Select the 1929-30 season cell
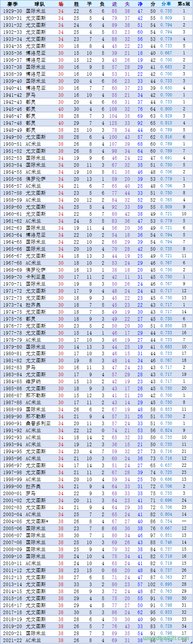Viewport: 193px width, 644px height. click(x=12, y=11)
